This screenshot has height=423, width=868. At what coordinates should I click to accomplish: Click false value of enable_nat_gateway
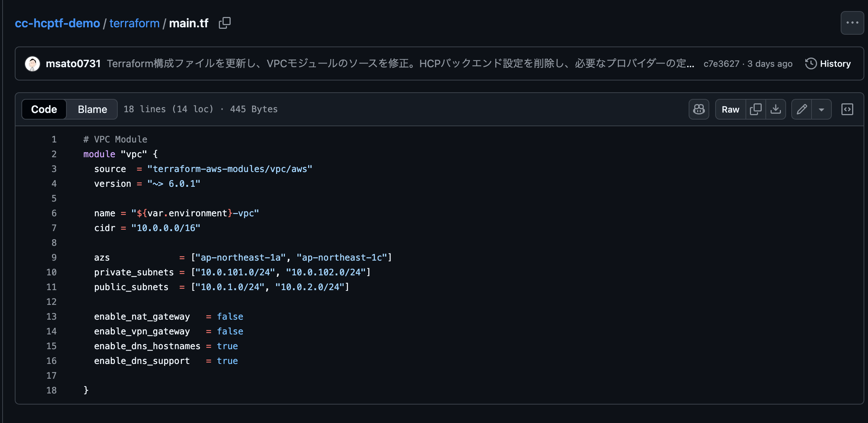click(x=230, y=316)
